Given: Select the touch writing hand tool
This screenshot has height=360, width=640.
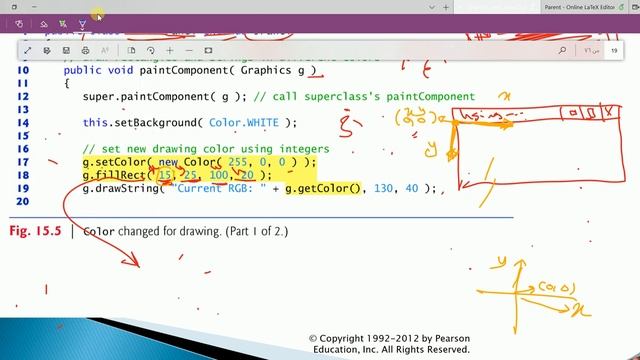Looking at the screenshot, I should [19, 24].
